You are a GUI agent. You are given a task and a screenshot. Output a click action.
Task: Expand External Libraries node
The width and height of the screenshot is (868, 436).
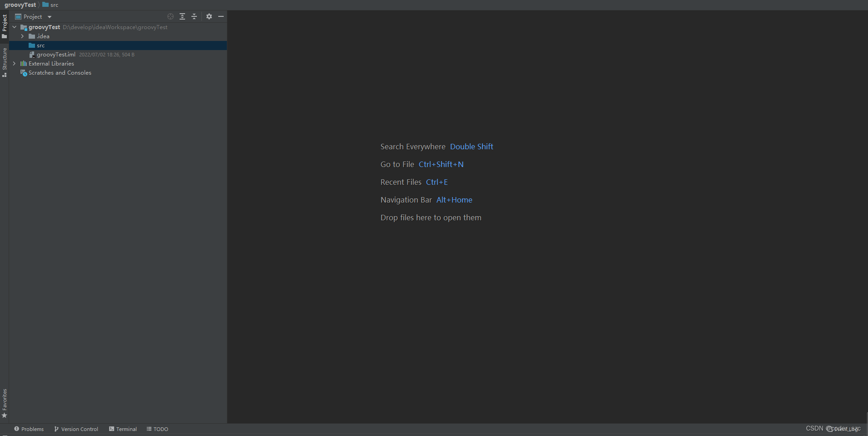pyautogui.click(x=15, y=64)
